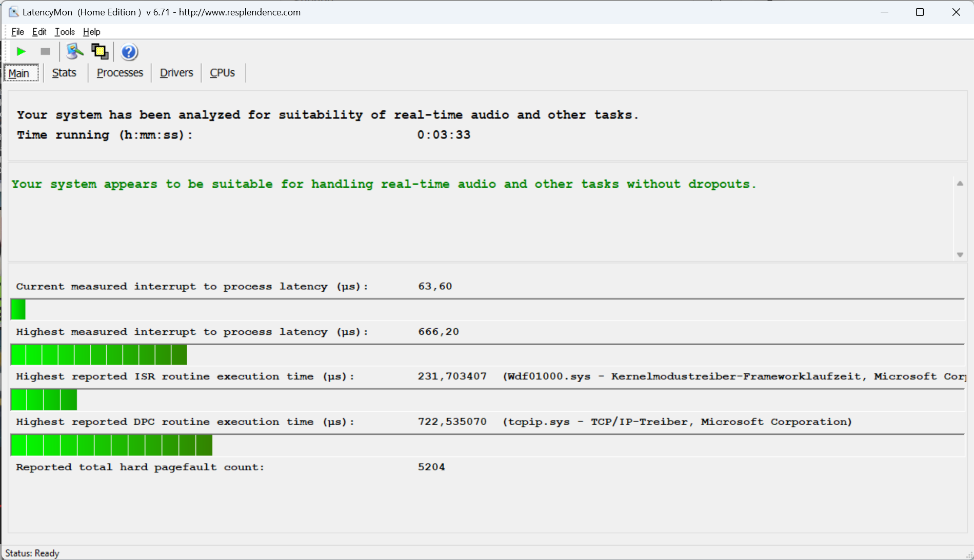
Task: Open help via the blue question mark icon
Action: click(129, 52)
